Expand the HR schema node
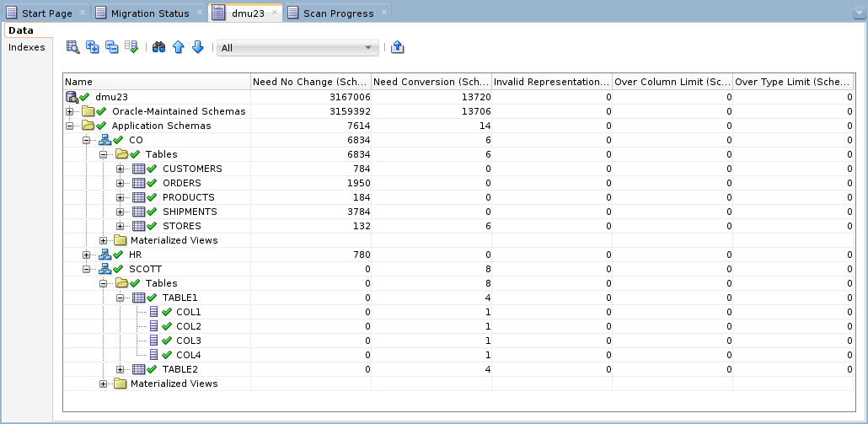 coord(86,255)
